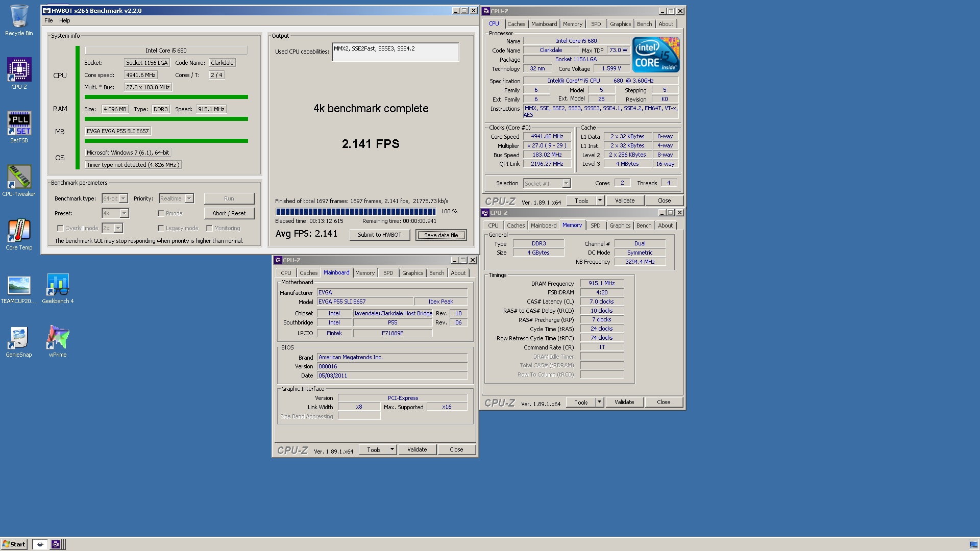
Task: Expand Tools arrow in CPU-Z CPU window
Action: [600, 201]
